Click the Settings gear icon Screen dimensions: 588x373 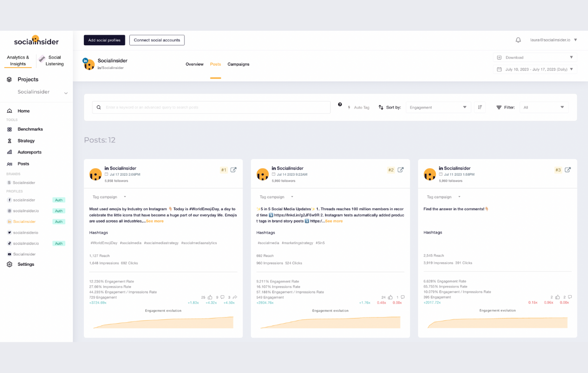coord(9,264)
